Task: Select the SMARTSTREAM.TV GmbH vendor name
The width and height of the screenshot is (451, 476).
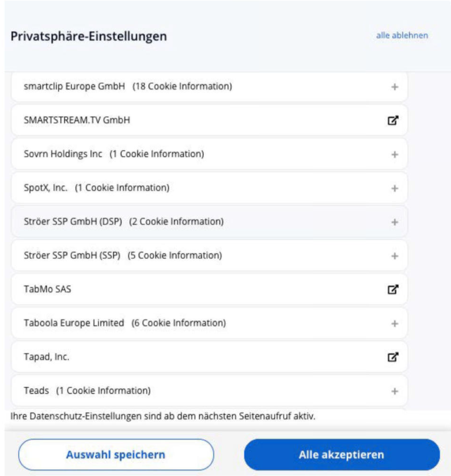Action: coord(77,120)
